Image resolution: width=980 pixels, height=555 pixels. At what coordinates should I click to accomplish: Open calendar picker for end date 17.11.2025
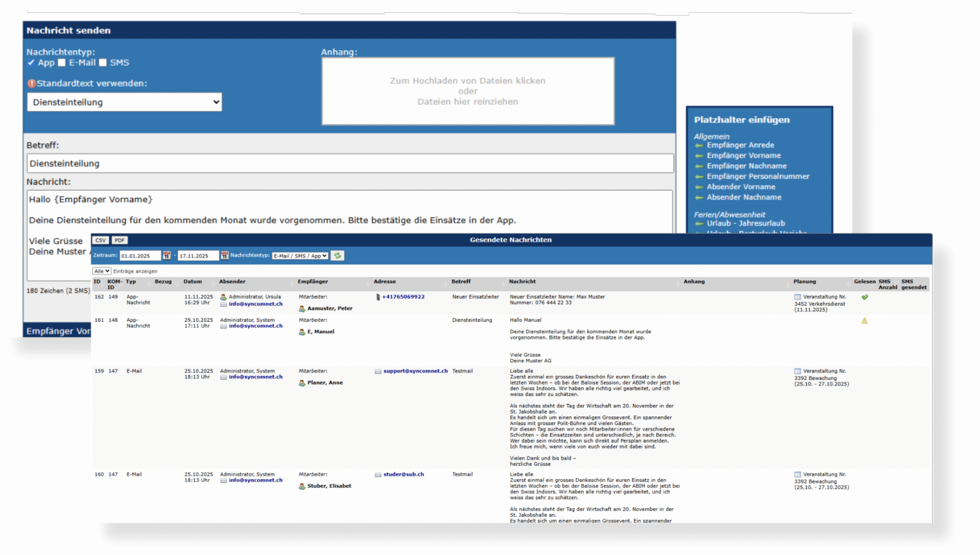pos(224,255)
